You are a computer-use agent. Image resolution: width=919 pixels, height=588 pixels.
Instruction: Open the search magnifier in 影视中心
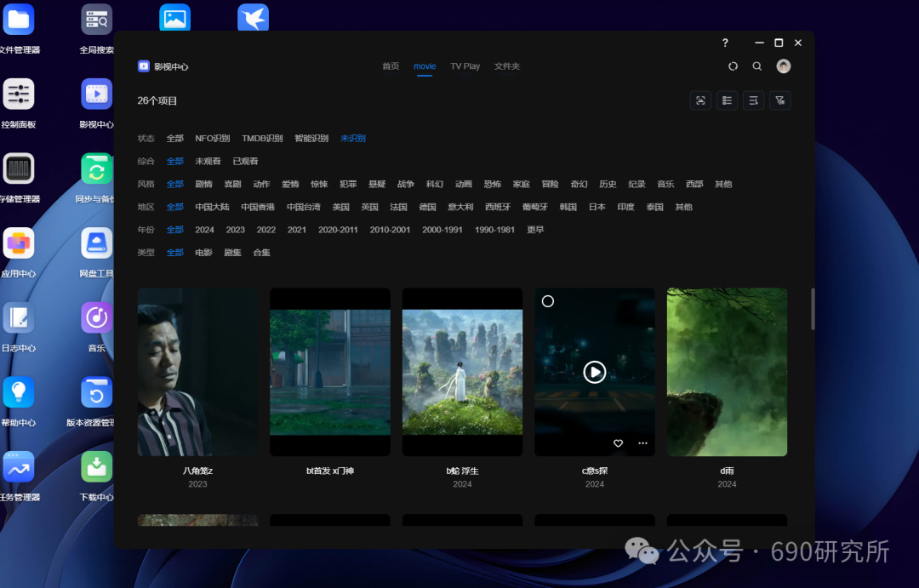point(757,66)
